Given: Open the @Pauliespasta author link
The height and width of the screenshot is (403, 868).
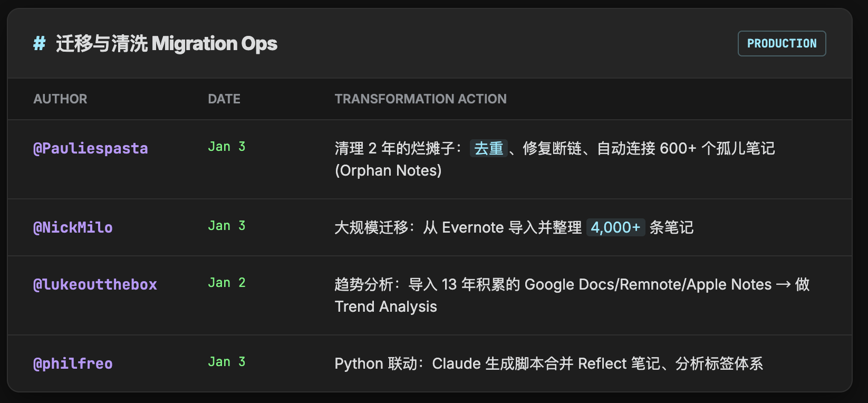Looking at the screenshot, I should pyautogui.click(x=90, y=149).
